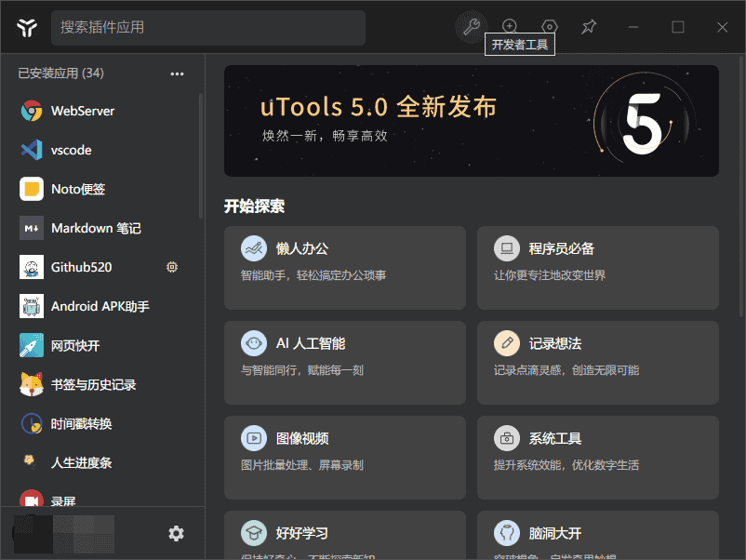746x560 pixels.
Task: Pin the window with the pushpin icon
Action: point(589,27)
